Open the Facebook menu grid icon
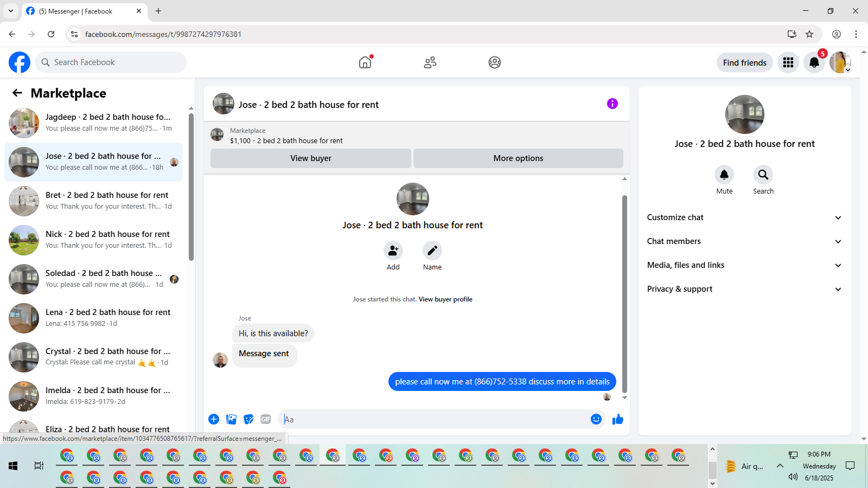The width and height of the screenshot is (868, 488). coord(788,62)
